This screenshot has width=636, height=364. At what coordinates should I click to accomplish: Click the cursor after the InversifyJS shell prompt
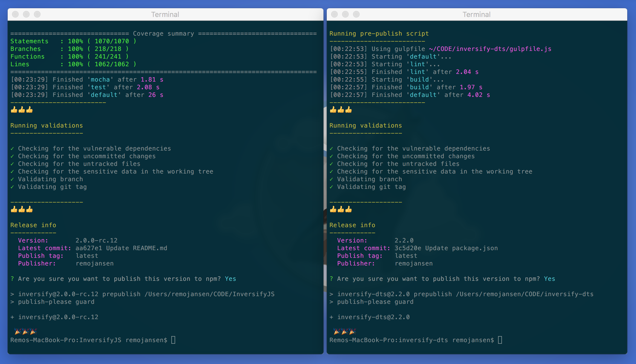(x=173, y=340)
